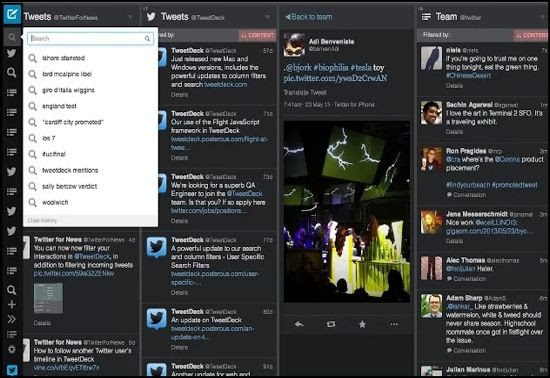550x378 pixels.
Task: Click #ChineseDesert hashtag in niels' tweet
Action: click(x=468, y=76)
